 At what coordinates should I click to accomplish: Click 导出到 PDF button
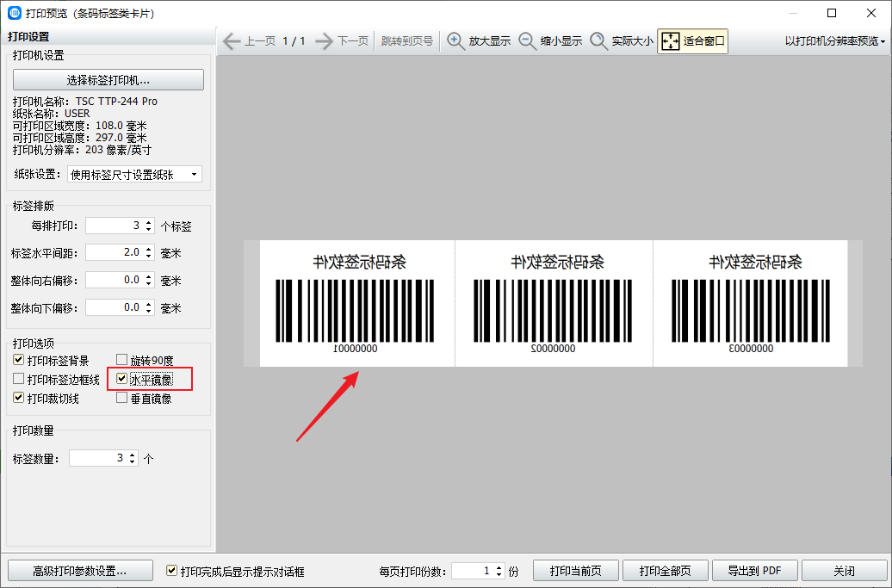point(755,571)
